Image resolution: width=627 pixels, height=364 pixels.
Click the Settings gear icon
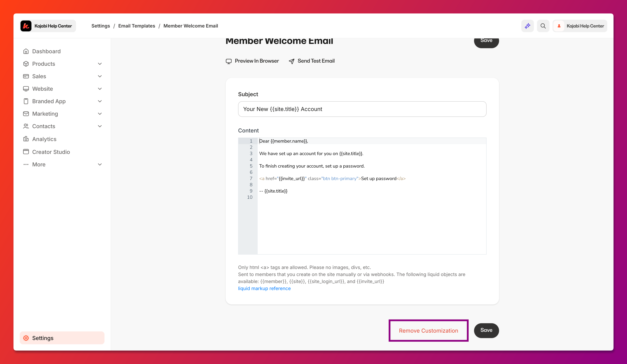tap(26, 338)
